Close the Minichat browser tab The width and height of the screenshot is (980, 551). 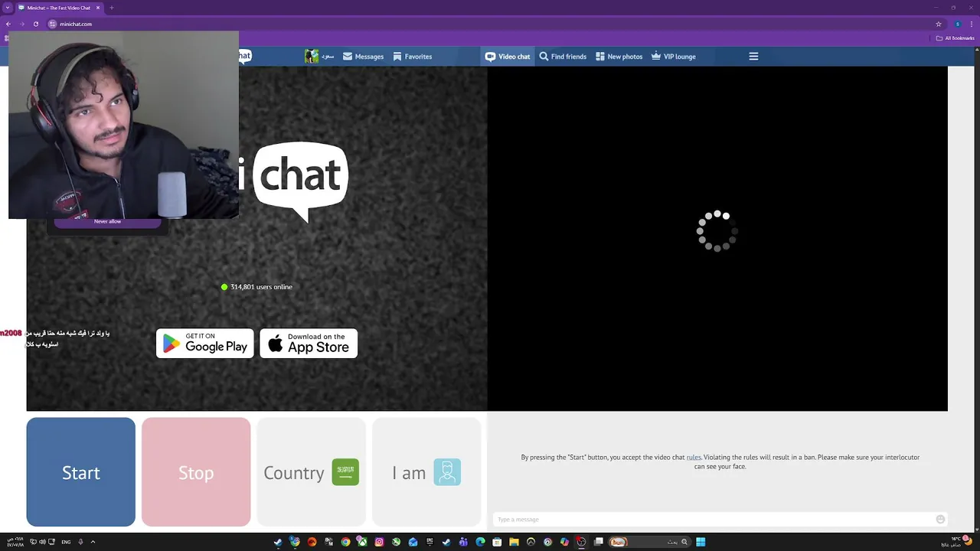(x=99, y=8)
